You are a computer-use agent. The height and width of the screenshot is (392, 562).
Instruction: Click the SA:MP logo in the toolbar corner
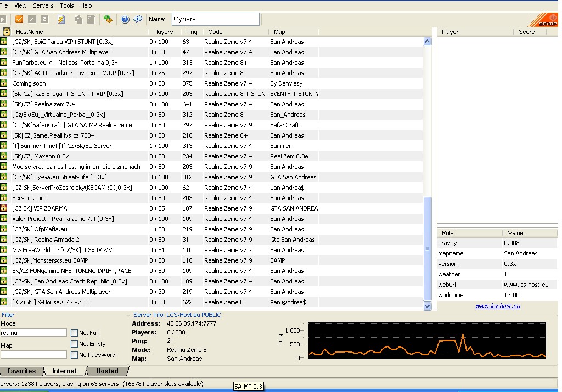pos(543,20)
